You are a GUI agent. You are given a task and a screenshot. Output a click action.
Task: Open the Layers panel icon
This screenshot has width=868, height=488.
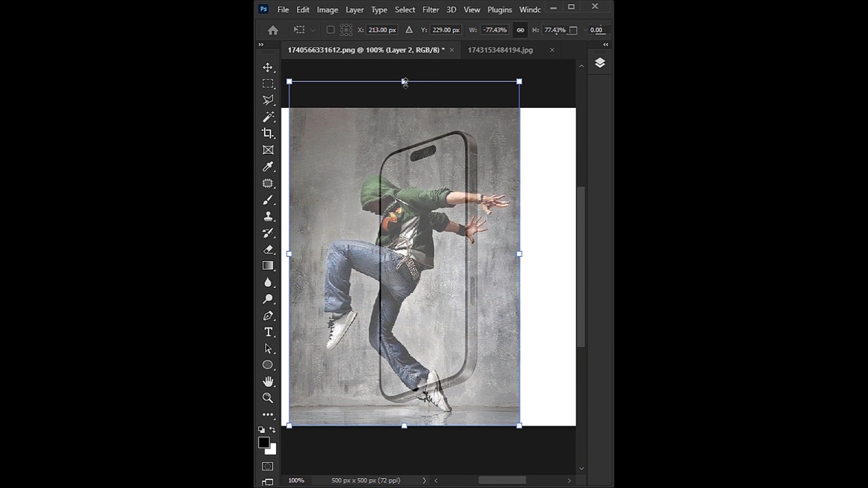tap(599, 63)
